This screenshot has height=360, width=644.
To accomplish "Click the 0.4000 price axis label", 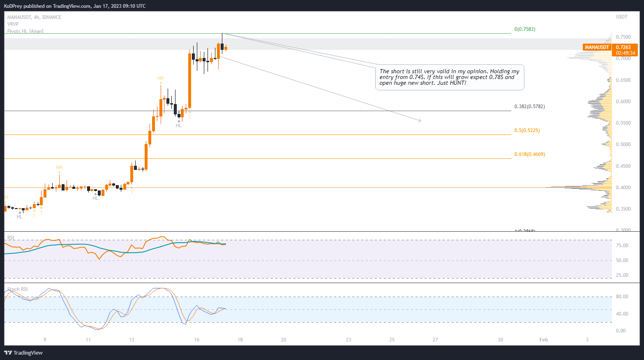I will coord(623,188).
